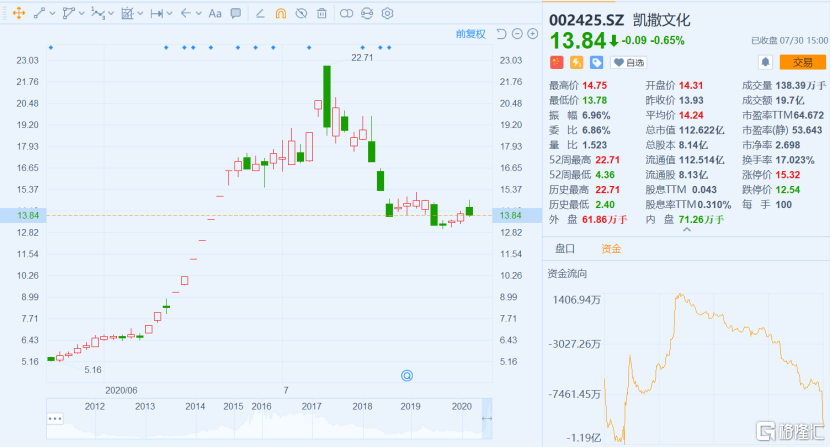Expand the polygon tool dropdown arrow

pyautogui.click(x=82, y=14)
